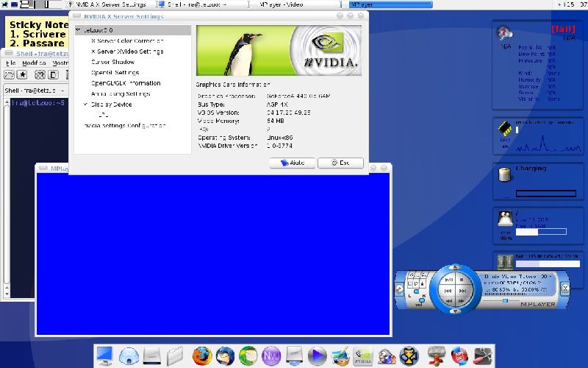The width and height of the screenshot is (588, 368).
Task: Click the first icon in Shell toolbar
Action: point(9,75)
